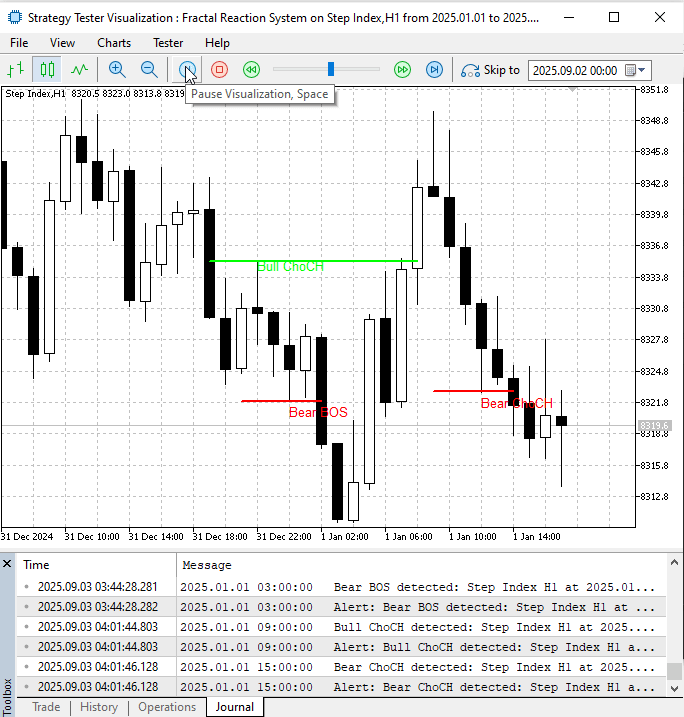Zoom in on the chart
Screen dimensions: 684x717
(x=117, y=70)
